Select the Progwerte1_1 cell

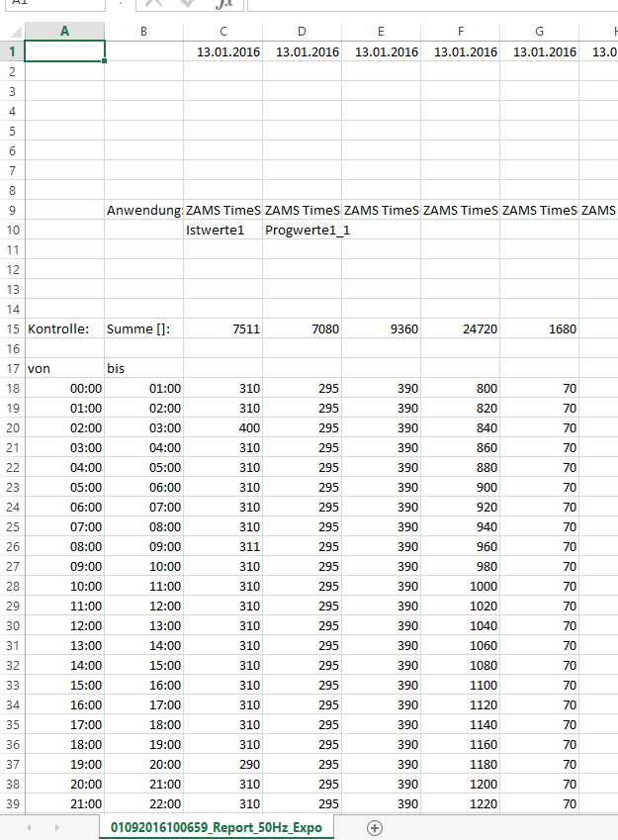click(x=302, y=231)
